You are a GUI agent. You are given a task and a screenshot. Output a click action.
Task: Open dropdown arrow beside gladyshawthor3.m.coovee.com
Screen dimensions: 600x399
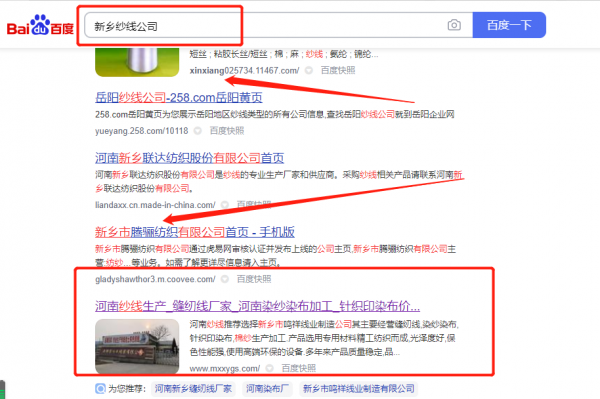(x=225, y=279)
